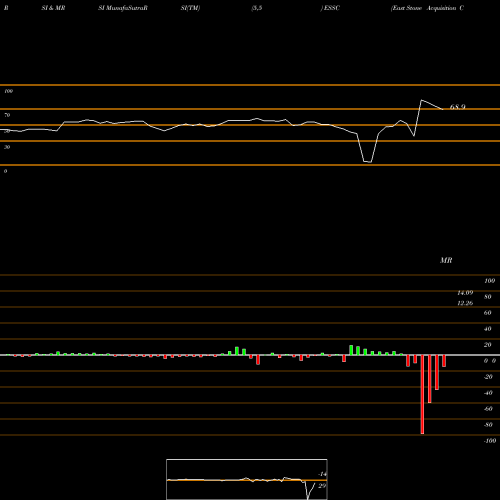Click the MR axis label 20
500x500 pixels.
pos(488,345)
